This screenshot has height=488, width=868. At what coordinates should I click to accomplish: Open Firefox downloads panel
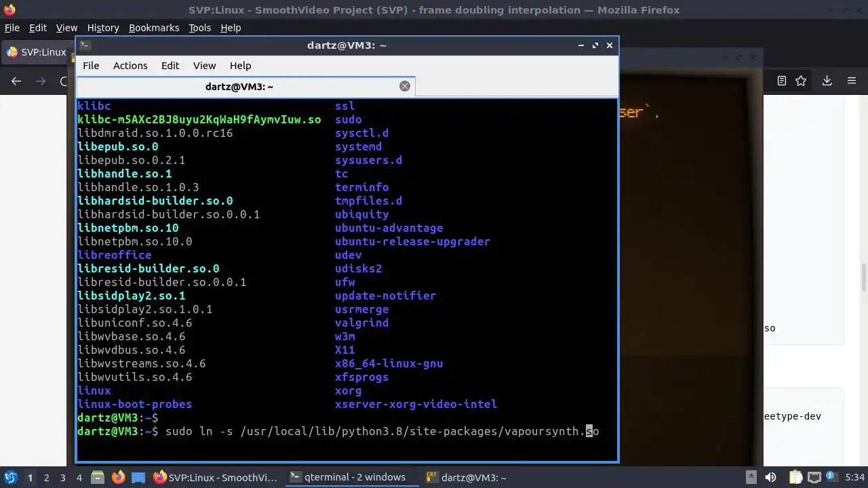click(x=827, y=81)
